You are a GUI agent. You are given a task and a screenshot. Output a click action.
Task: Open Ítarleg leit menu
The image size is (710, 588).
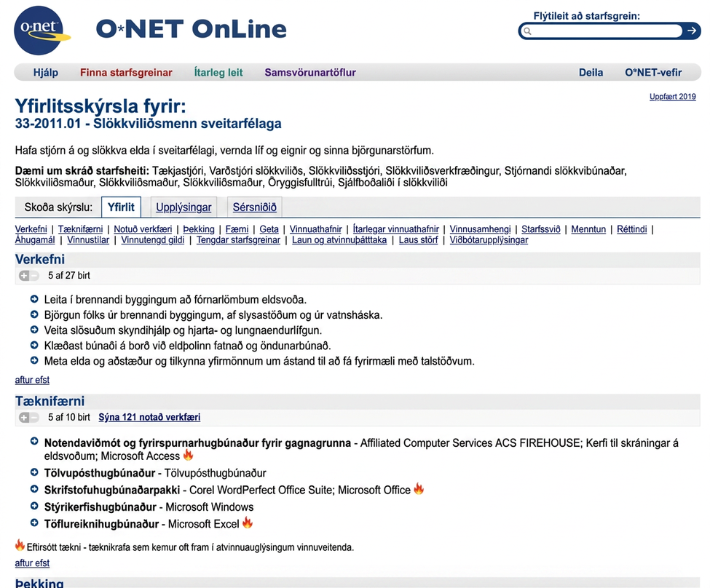218,73
